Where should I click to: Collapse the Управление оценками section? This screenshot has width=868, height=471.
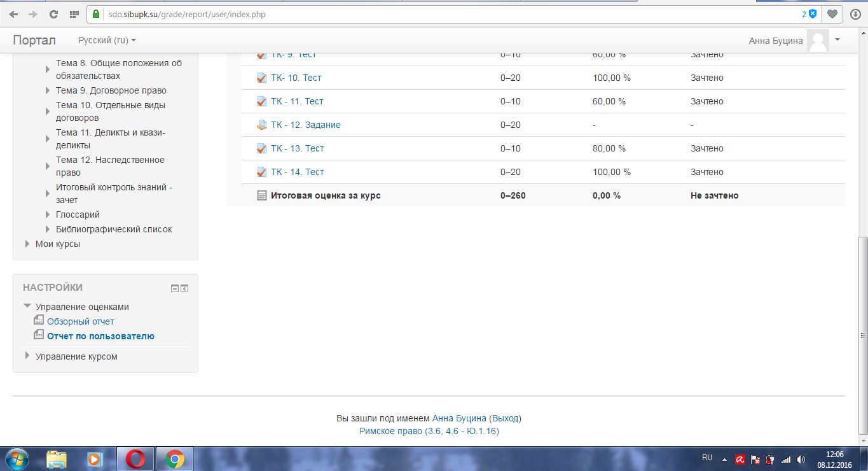point(27,306)
